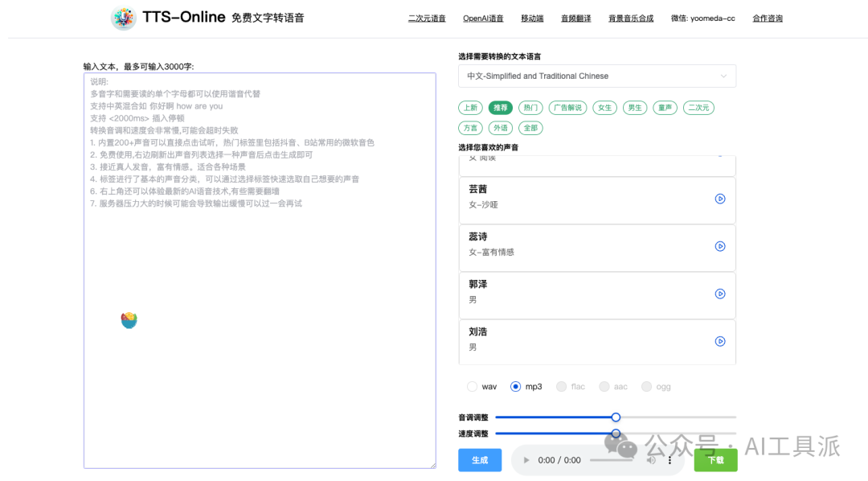Click the 生成 generate button

480,460
